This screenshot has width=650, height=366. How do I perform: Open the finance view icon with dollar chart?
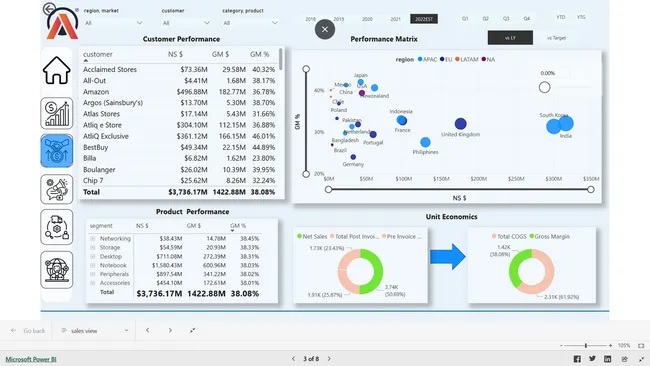pyautogui.click(x=57, y=114)
